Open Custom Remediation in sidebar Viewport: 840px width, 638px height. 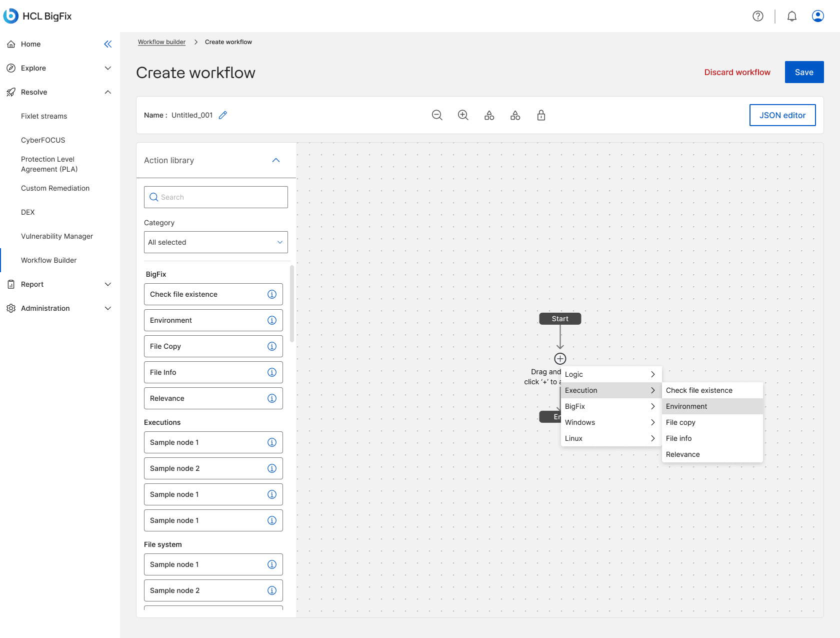55,188
